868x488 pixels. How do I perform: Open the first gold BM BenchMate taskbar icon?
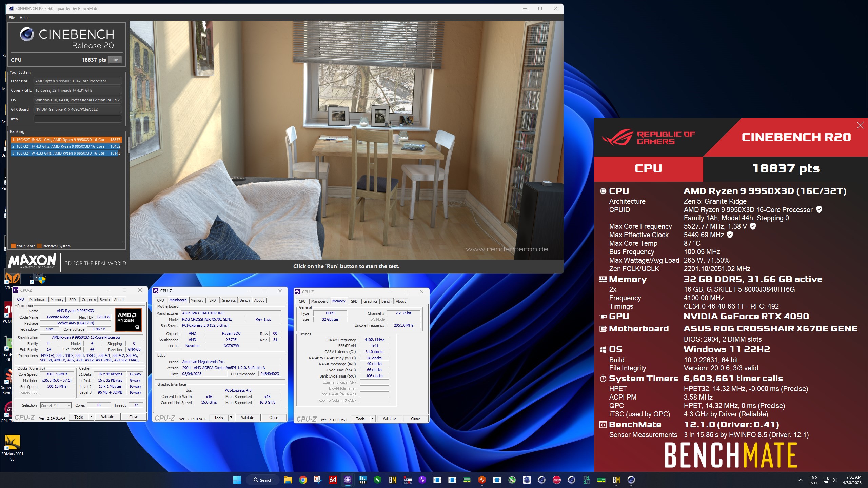point(392,480)
